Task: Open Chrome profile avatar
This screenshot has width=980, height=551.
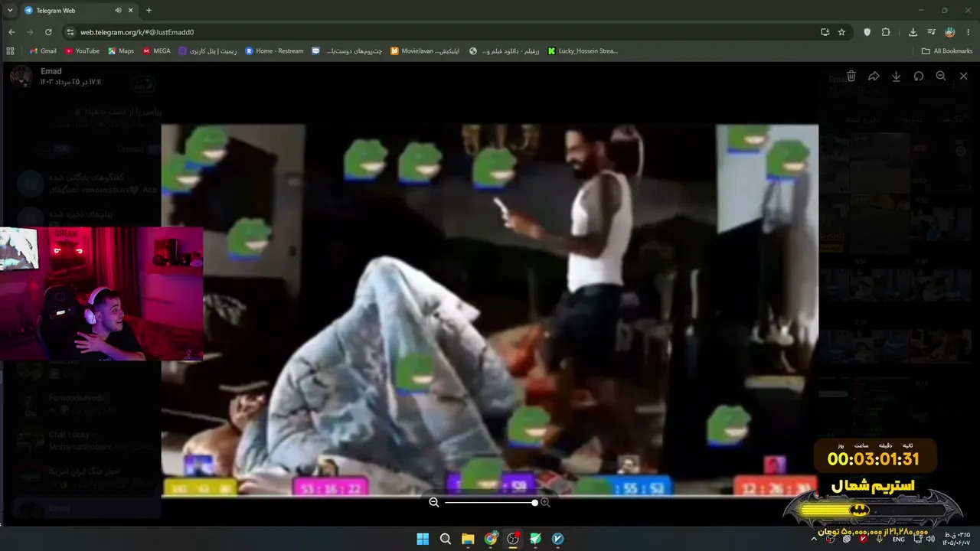Action: (950, 32)
